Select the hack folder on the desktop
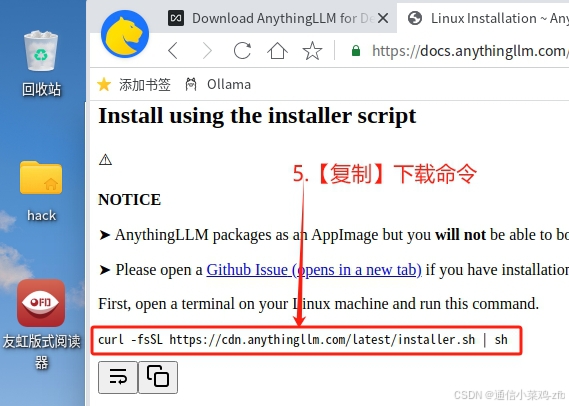This screenshot has width=569, height=406. 41,191
